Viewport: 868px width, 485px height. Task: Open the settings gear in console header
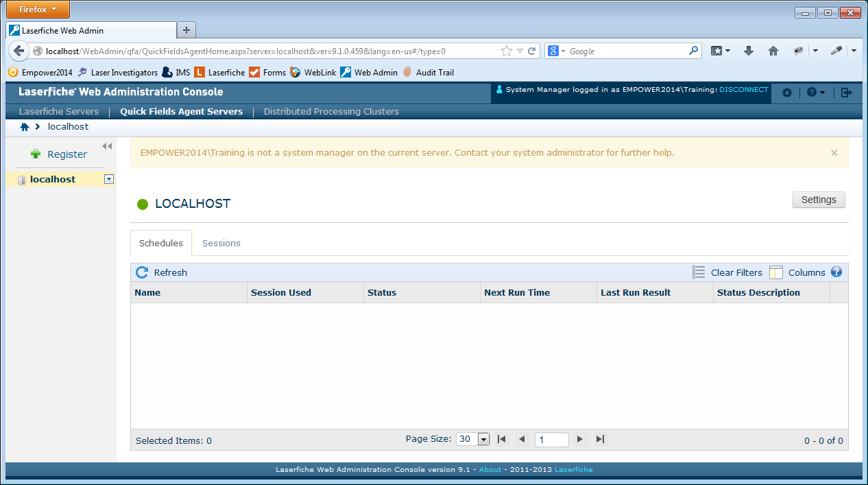coord(786,92)
